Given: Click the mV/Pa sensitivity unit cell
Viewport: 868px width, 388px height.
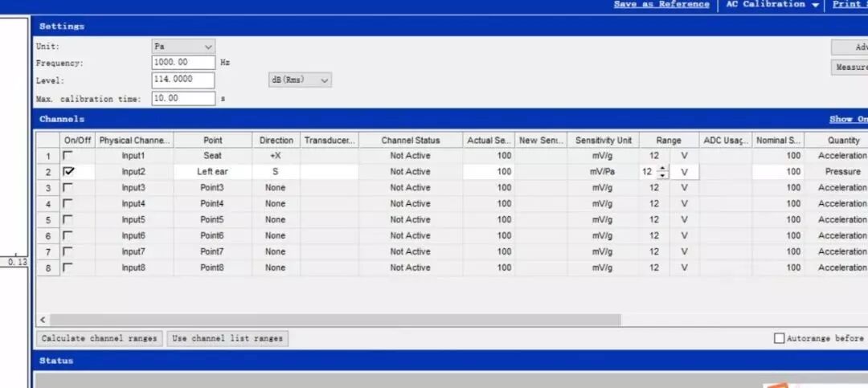Looking at the screenshot, I should (x=603, y=172).
